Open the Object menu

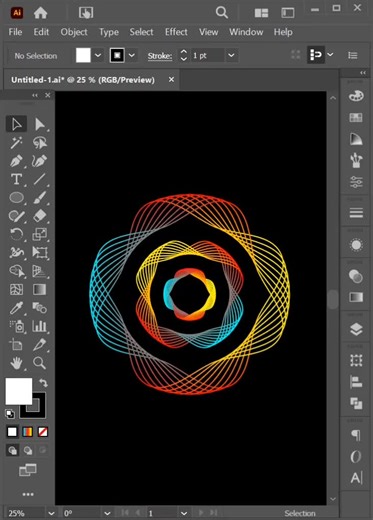[74, 32]
